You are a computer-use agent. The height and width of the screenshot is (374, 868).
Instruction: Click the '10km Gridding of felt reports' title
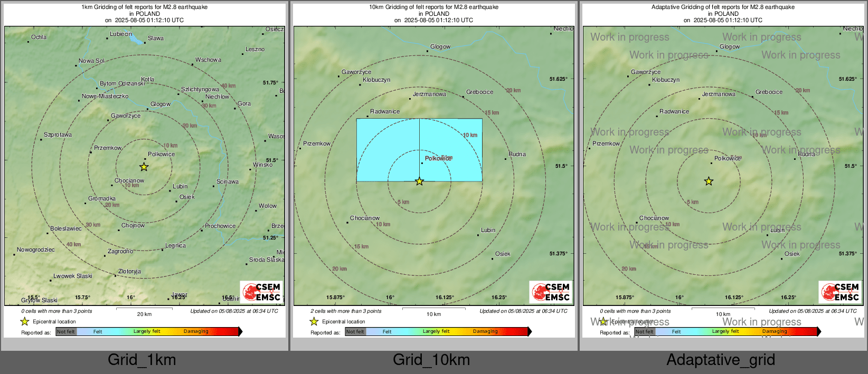[433, 7]
